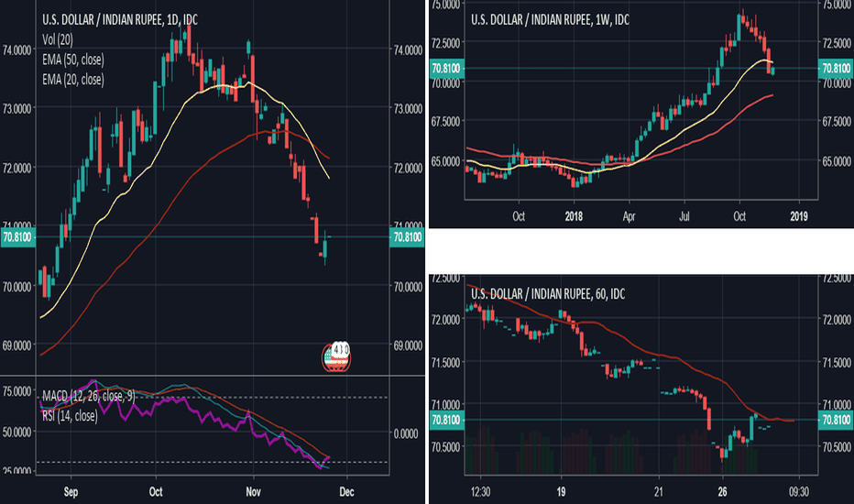The width and height of the screenshot is (854, 504).
Task: Click the 70.8100 price tag on hourly chart's right axis
Action: click(x=836, y=420)
